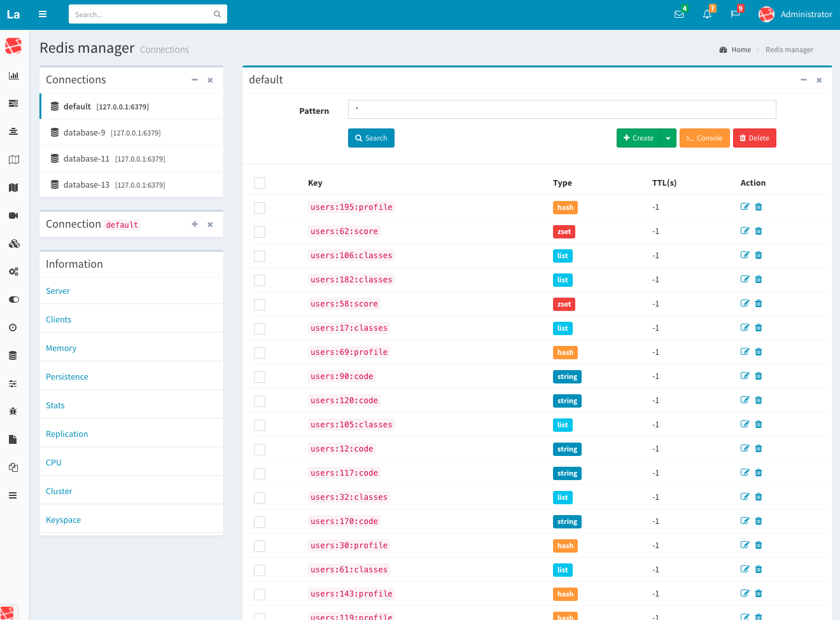Screen dimensions: 840x620
Task: Open the folded map sidebar icon
Action: tap(13, 160)
